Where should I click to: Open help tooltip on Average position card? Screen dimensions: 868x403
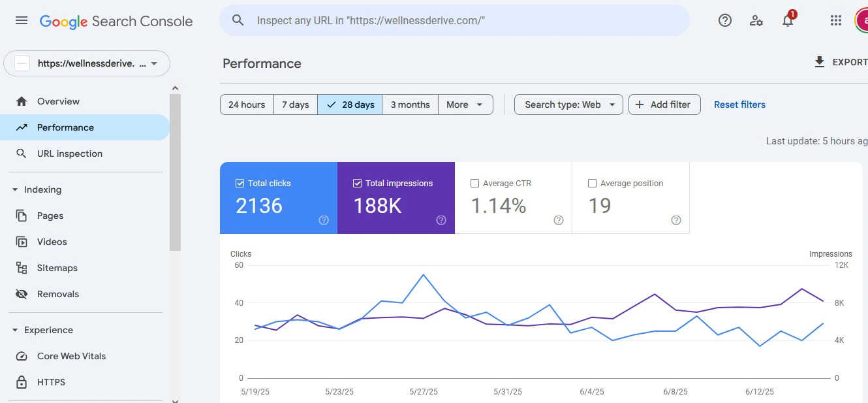pyautogui.click(x=676, y=220)
